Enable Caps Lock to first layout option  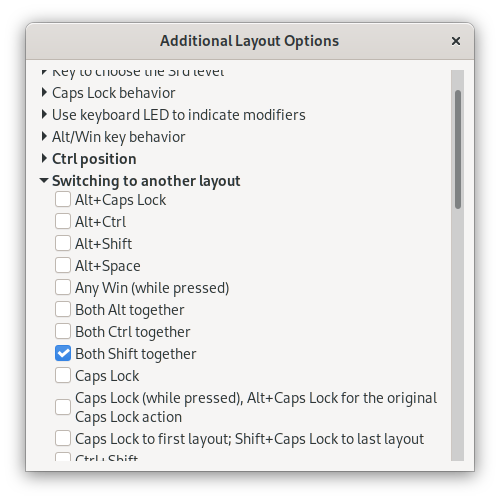coord(63,438)
